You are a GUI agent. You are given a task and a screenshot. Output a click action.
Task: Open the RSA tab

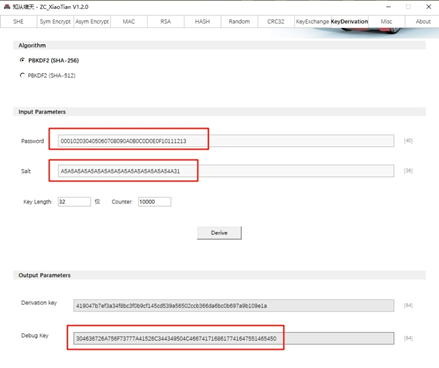pos(166,21)
